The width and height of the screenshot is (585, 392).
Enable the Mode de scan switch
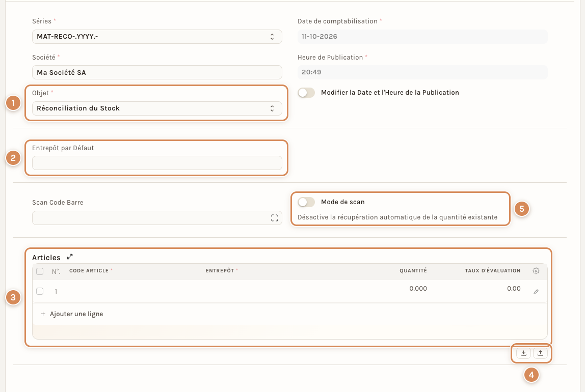[x=306, y=202]
